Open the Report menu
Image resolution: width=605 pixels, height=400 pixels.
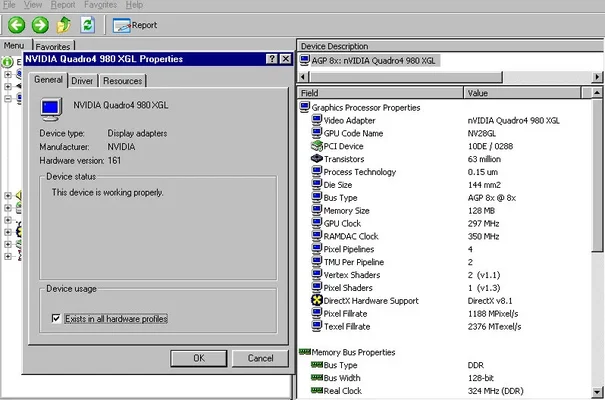[x=63, y=5]
